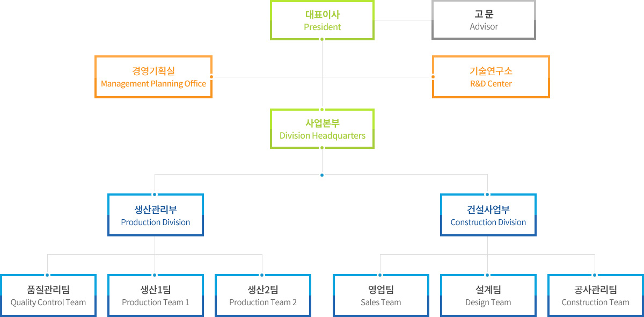This screenshot has height=317, width=644.
Task: Click the Management Planning Office box
Action: pos(153,77)
